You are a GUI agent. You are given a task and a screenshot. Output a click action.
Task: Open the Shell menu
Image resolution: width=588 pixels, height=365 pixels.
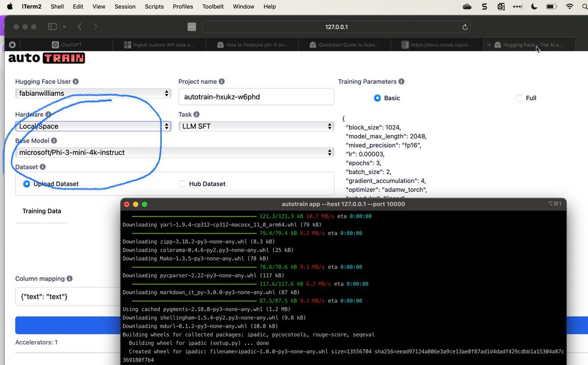coord(57,6)
